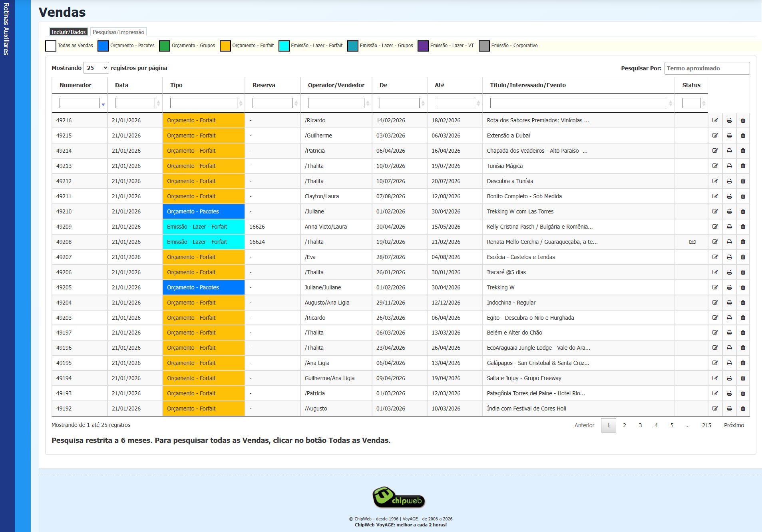Print the Trekking W com Las Torres sale
The image size is (762, 532).
(x=729, y=211)
